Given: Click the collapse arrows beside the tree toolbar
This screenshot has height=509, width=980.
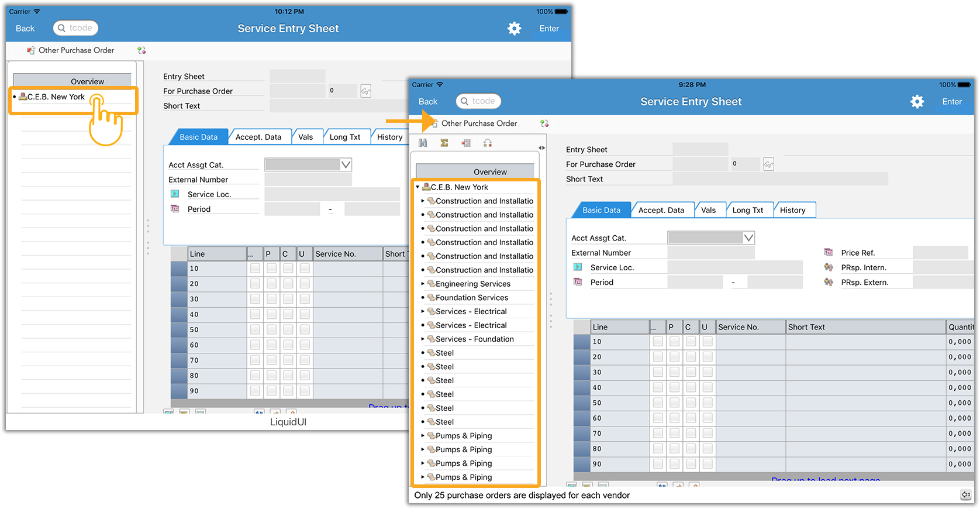Looking at the screenshot, I should [541, 148].
